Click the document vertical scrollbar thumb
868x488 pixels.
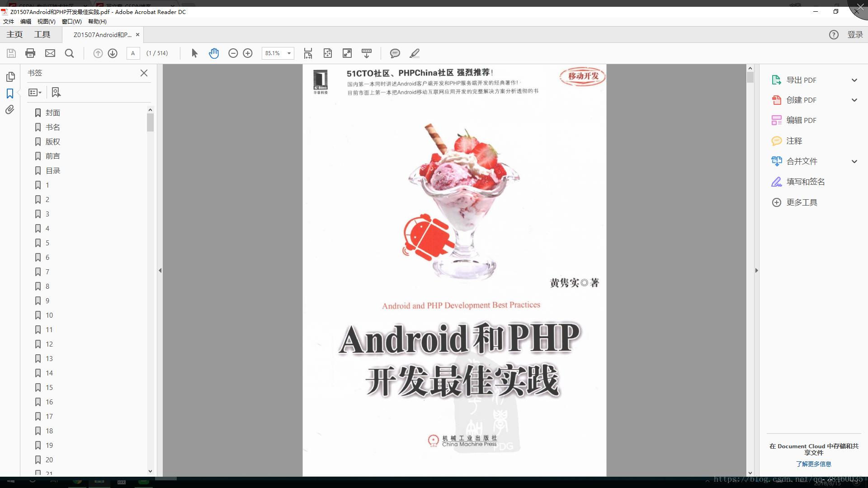tap(750, 77)
